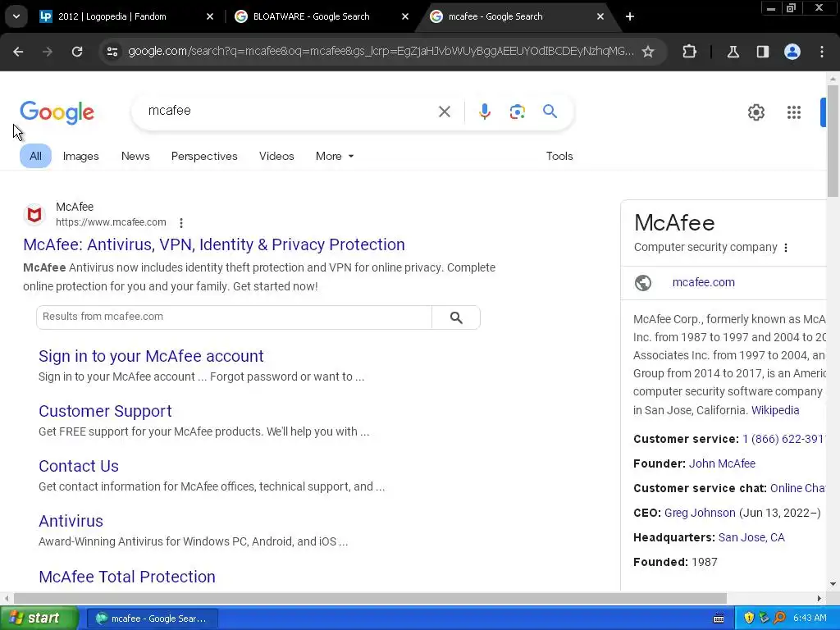Select the All results filter
The width and height of the screenshot is (840, 630).
click(x=35, y=156)
